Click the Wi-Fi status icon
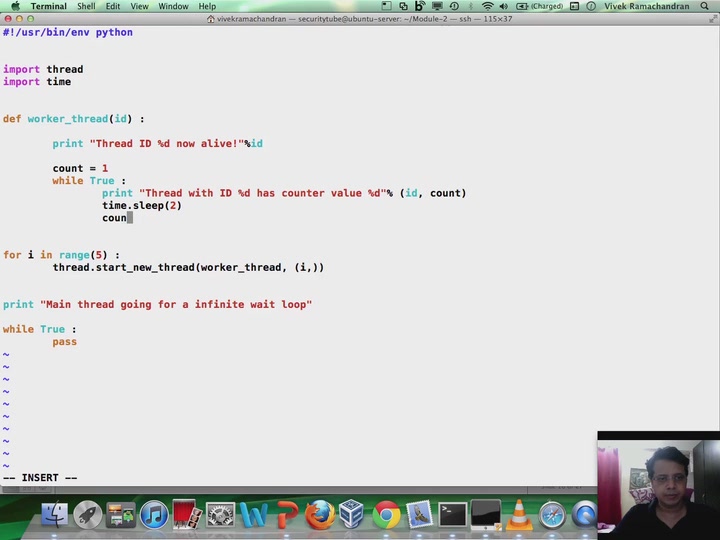 487,6
